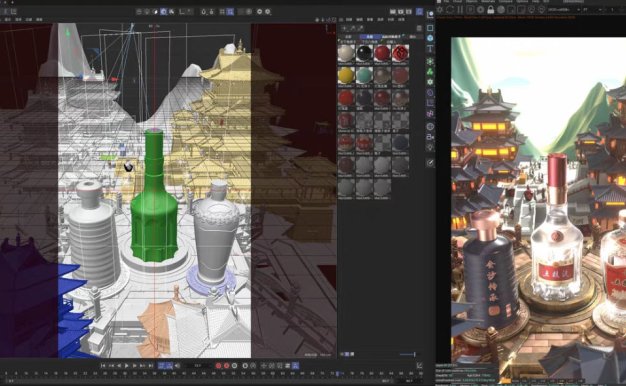Click the light bulb icon in side palette
The height and width of the screenshot is (386, 626).
pyautogui.click(x=430, y=147)
